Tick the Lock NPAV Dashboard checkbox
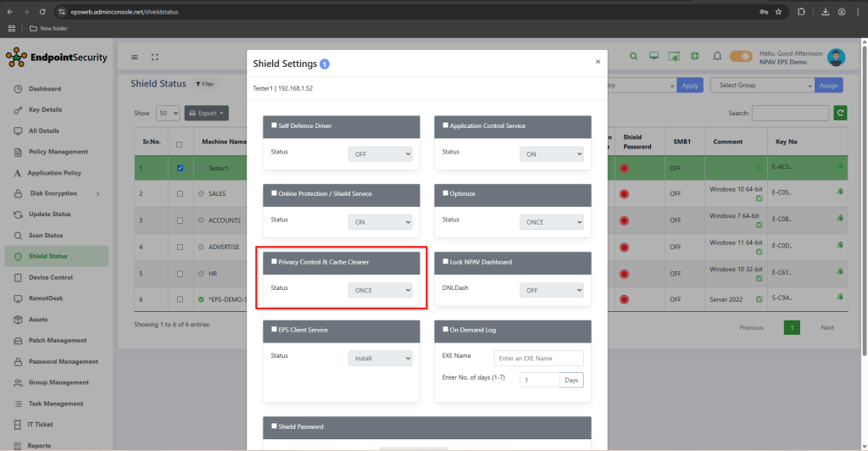 coord(445,262)
